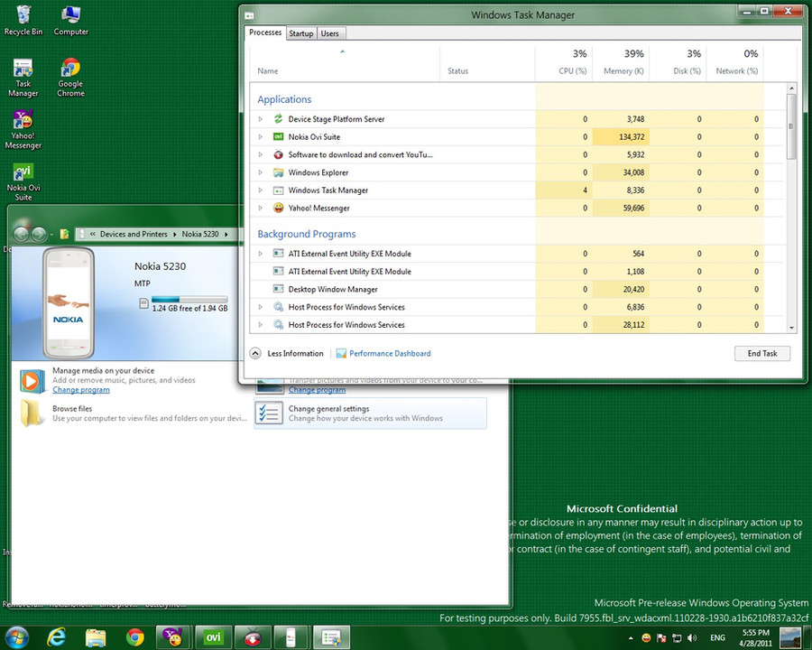The width and height of the screenshot is (812, 650).
Task: Click the Task Manager vertical scrollbar thumb
Action: click(x=791, y=127)
